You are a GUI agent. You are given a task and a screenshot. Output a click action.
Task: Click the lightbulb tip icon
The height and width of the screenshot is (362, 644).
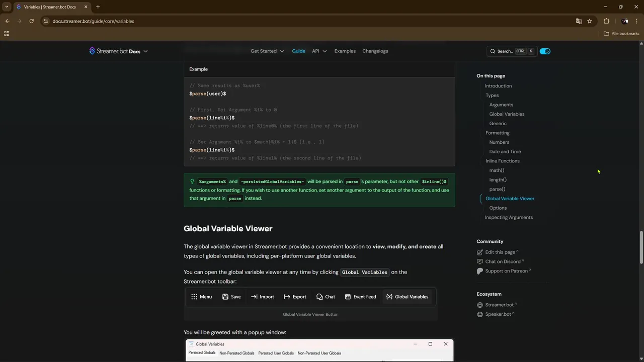point(192,182)
